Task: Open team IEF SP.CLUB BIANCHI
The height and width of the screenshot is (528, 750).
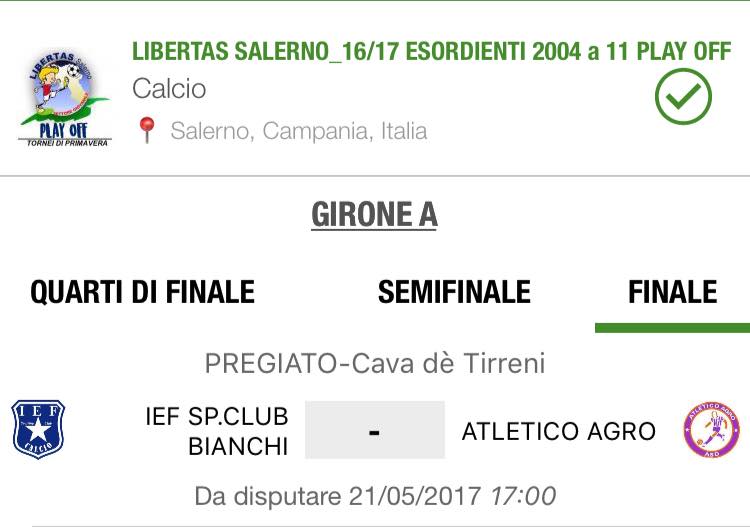Action: [217, 431]
